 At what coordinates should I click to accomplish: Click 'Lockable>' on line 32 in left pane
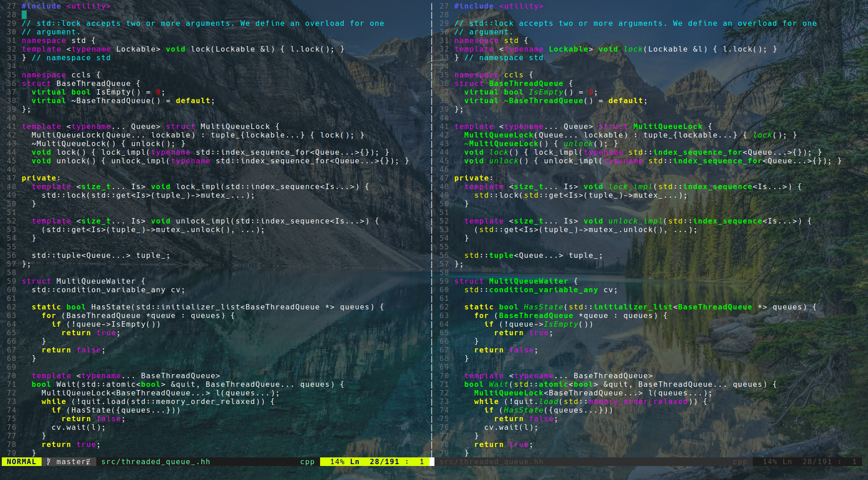click(138, 49)
